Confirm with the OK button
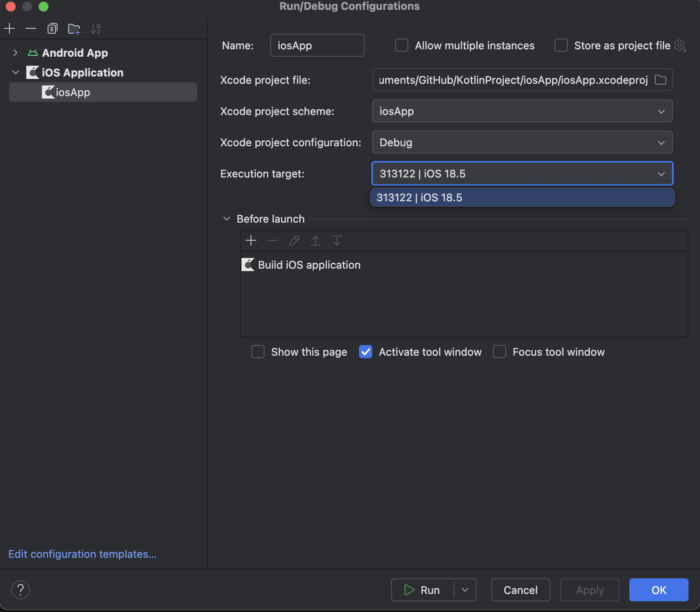The image size is (700, 612). point(659,590)
